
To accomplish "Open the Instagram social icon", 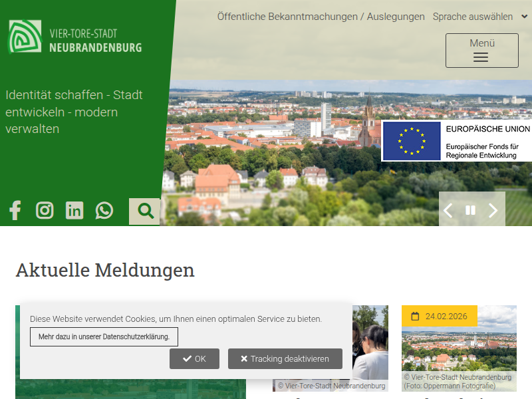I will (45, 211).
